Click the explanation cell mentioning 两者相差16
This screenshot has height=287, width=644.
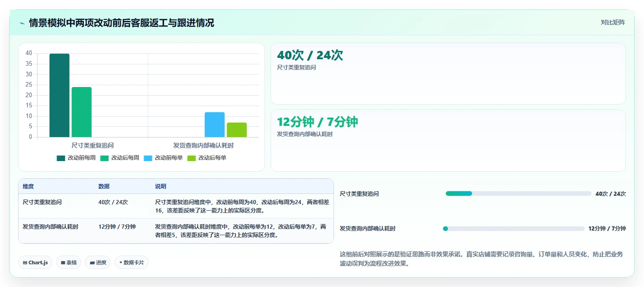point(242,206)
